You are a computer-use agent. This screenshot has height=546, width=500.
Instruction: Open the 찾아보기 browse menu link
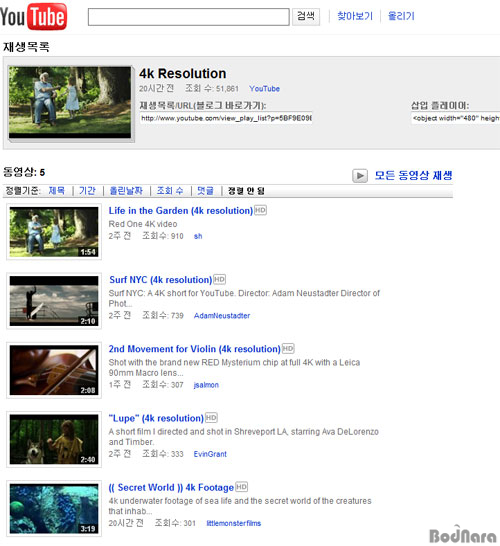(355, 16)
